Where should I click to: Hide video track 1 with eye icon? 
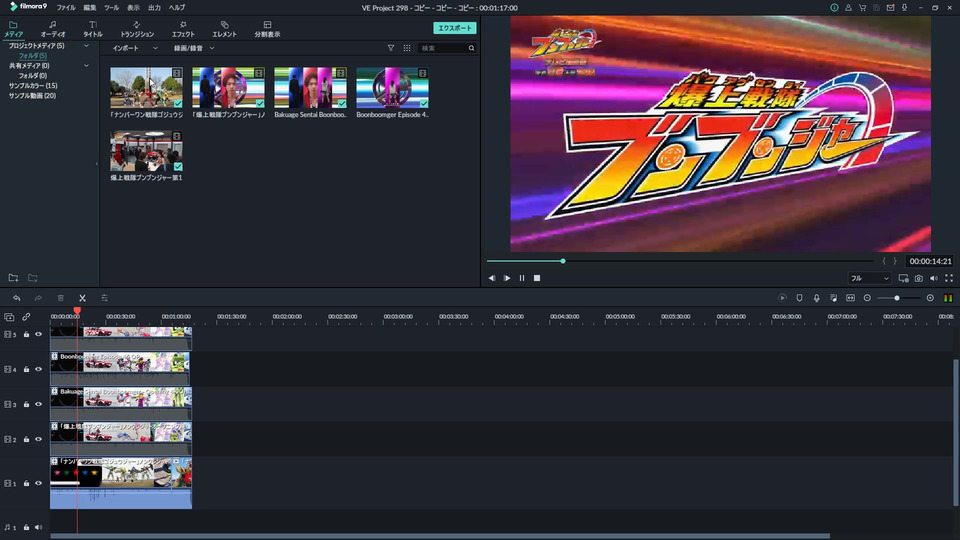point(39,483)
